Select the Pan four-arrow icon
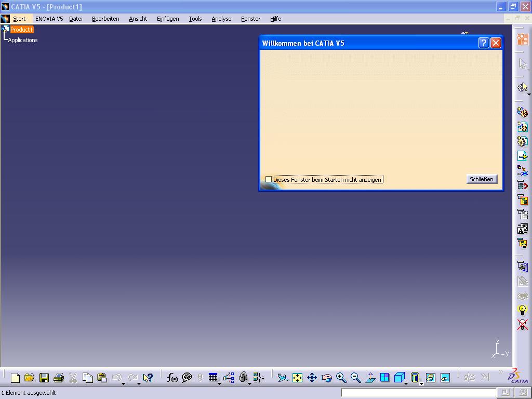Viewport: 532px width, 399px height. [x=312, y=378]
